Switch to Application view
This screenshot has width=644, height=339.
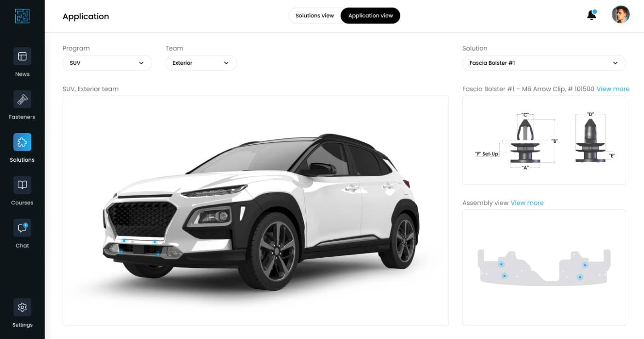370,16
